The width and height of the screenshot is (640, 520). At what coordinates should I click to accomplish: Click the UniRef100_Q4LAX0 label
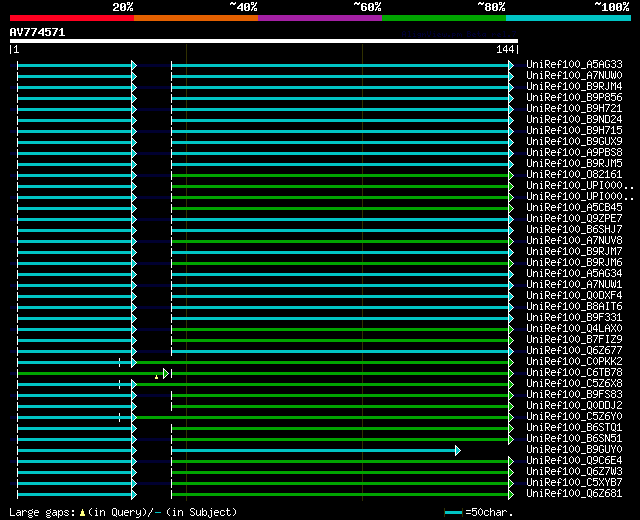point(574,329)
